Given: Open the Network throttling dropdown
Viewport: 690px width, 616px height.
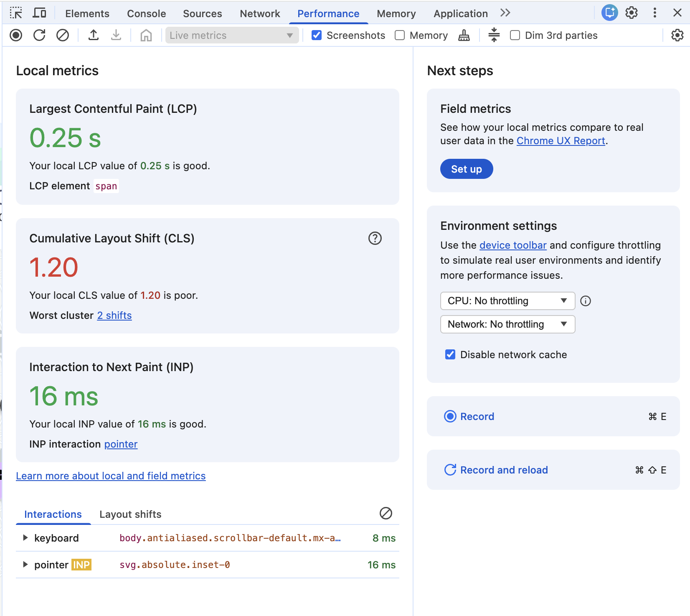Looking at the screenshot, I should [507, 324].
